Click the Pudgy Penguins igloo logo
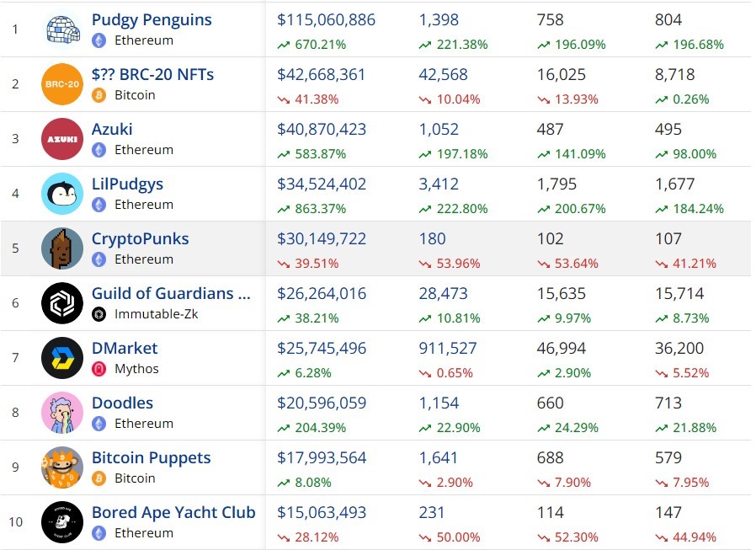756x550 pixels. click(62, 29)
